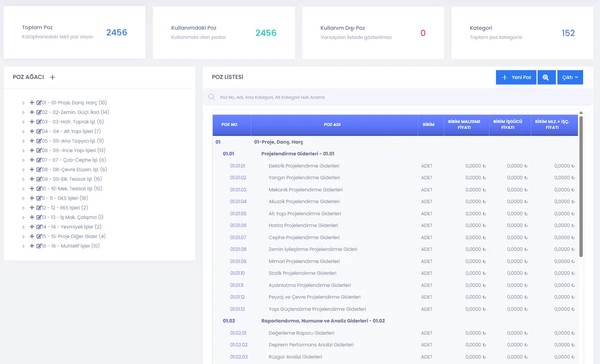This screenshot has height=364, width=600.
Task: Click the Kategori total value 152
Action: click(x=568, y=33)
